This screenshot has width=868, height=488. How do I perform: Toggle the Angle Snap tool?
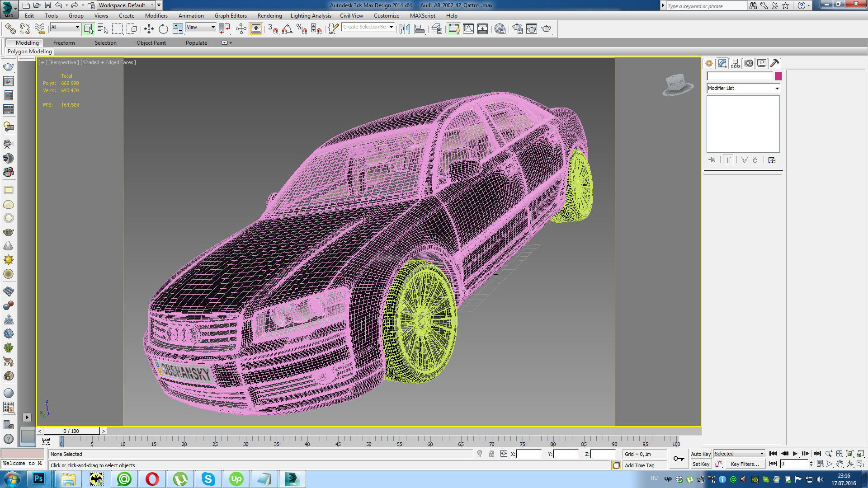(287, 29)
